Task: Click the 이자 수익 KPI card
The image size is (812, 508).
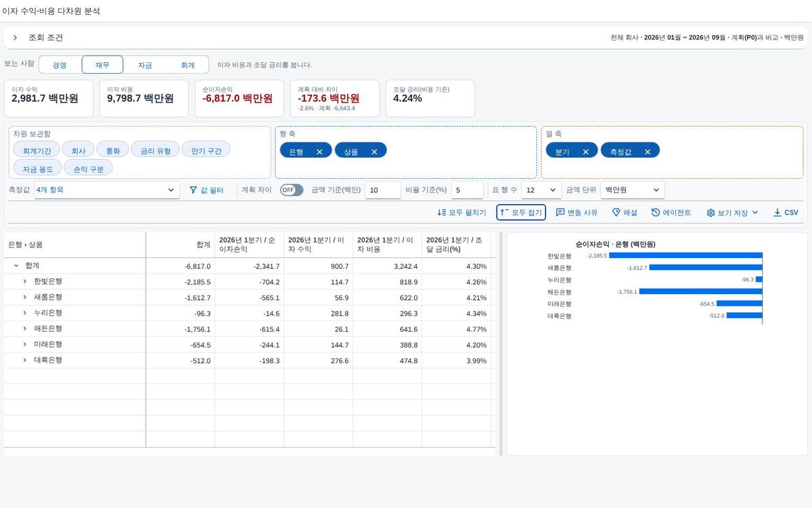Action: (x=49, y=98)
